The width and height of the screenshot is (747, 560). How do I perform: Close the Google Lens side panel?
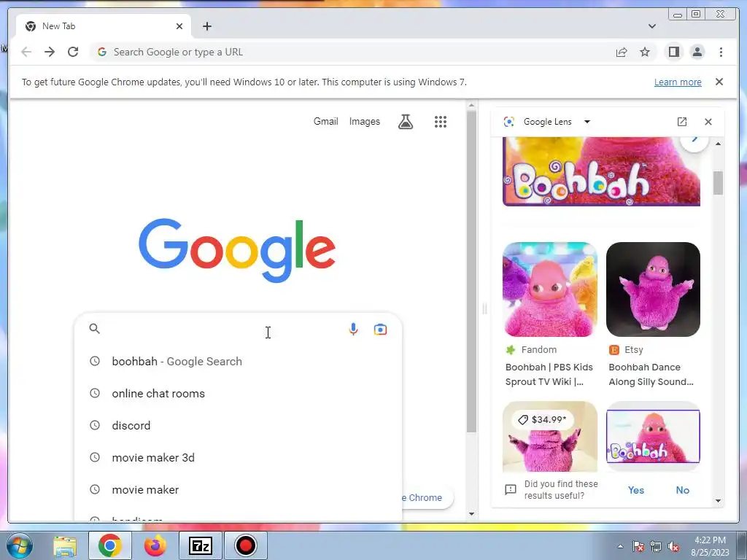708,122
